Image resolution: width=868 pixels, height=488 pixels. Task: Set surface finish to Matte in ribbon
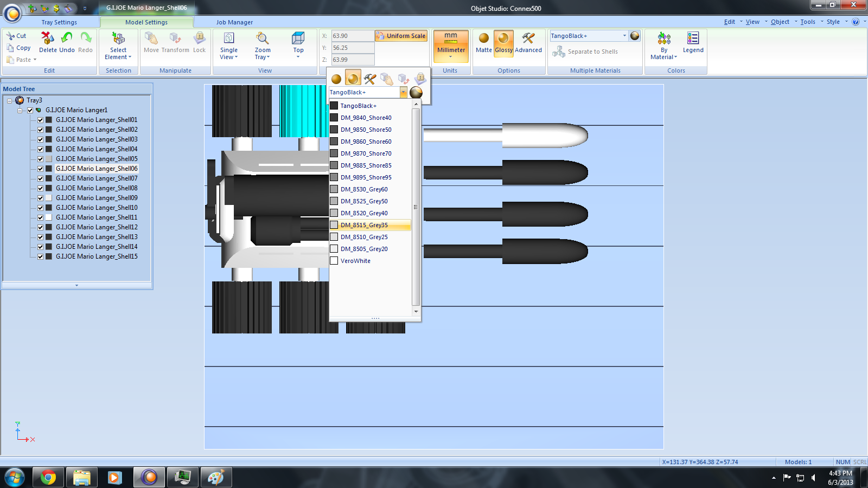coord(484,38)
